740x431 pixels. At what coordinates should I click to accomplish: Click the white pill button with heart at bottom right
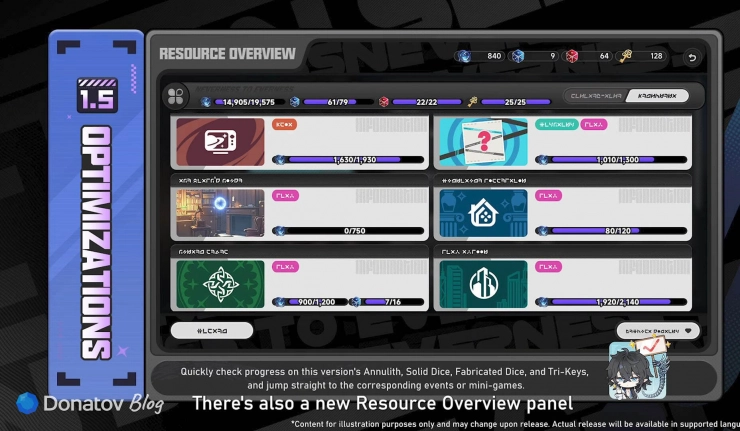pos(658,331)
